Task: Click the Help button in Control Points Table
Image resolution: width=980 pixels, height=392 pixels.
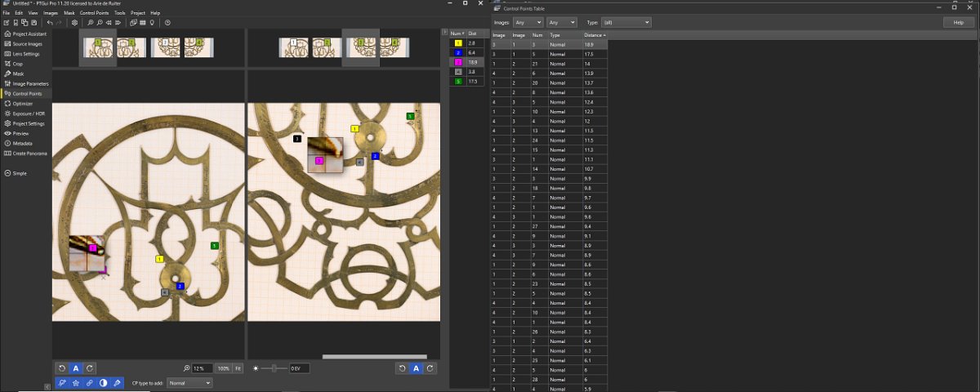Action: [x=958, y=22]
